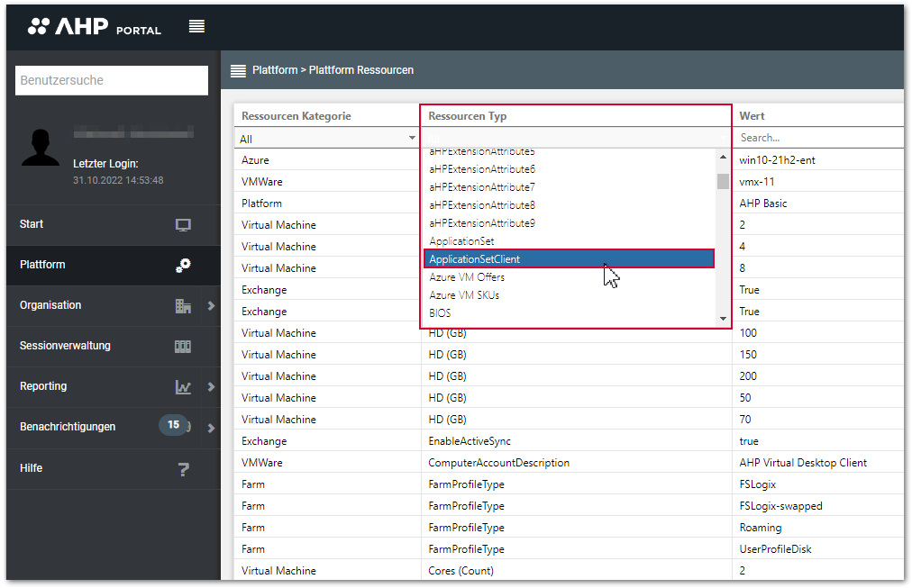This screenshot has width=912, height=588.
Task: Click the Hilfe question mark icon
Action: coord(183,469)
